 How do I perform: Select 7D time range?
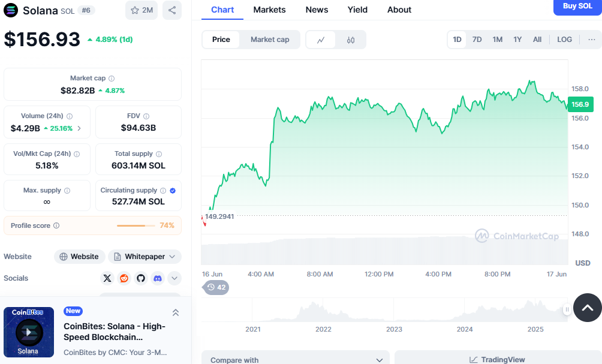tap(477, 40)
